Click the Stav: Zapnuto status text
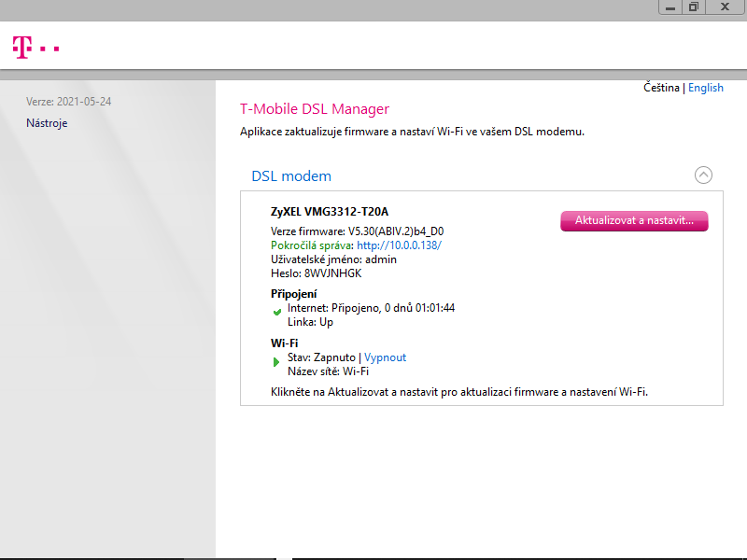This screenshot has height=560, width=747. [x=321, y=357]
